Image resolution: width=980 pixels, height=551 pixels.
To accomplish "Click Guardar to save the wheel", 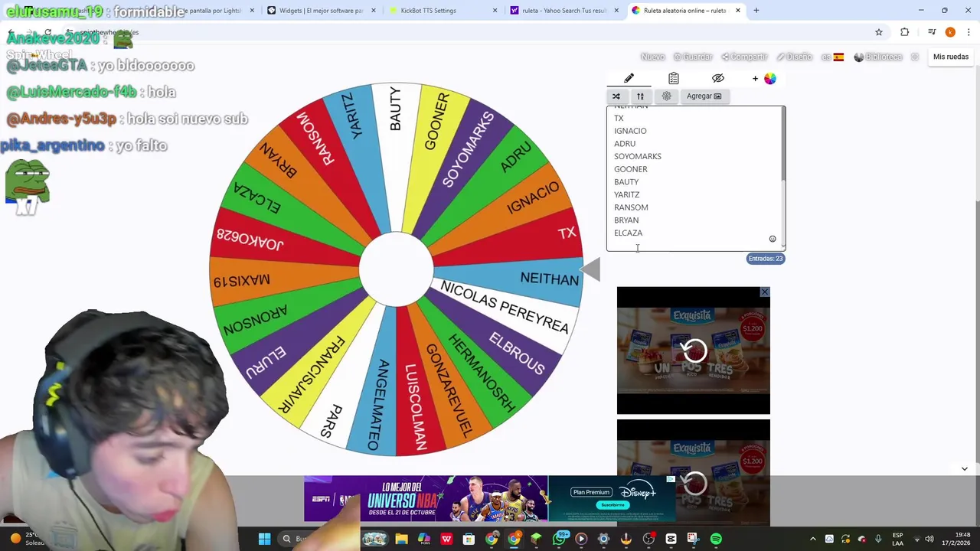I will [693, 57].
